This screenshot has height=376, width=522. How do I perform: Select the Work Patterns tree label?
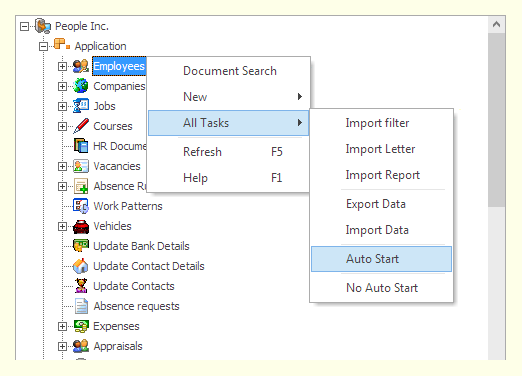tap(128, 206)
